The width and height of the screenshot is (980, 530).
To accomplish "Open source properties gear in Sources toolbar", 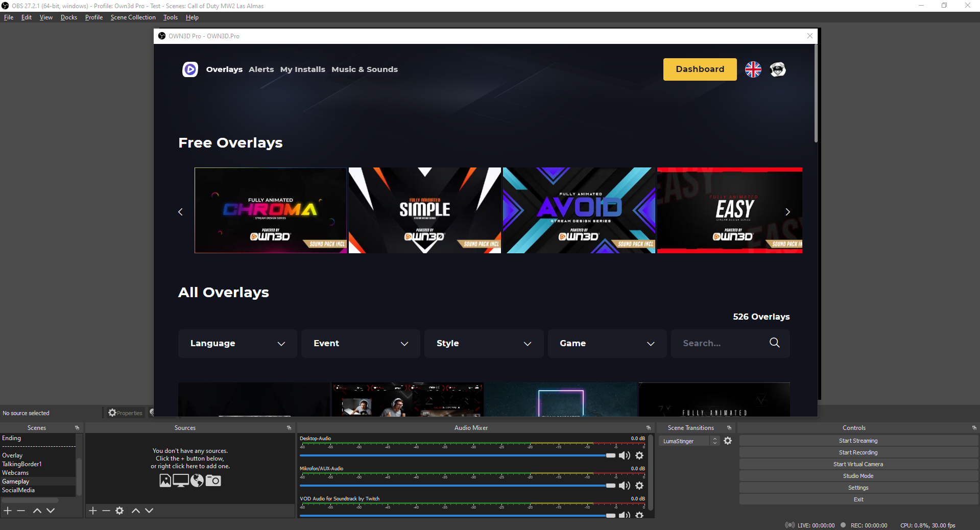I will click(119, 511).
